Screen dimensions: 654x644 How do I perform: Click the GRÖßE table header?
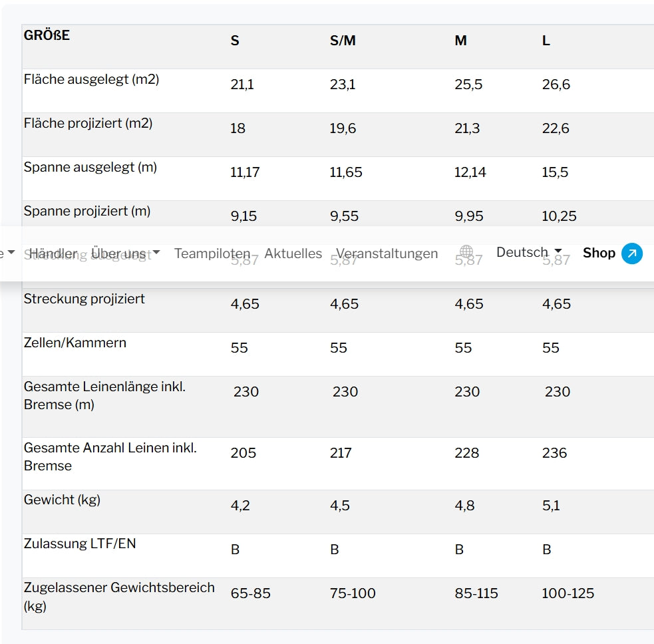click(47, 35)
